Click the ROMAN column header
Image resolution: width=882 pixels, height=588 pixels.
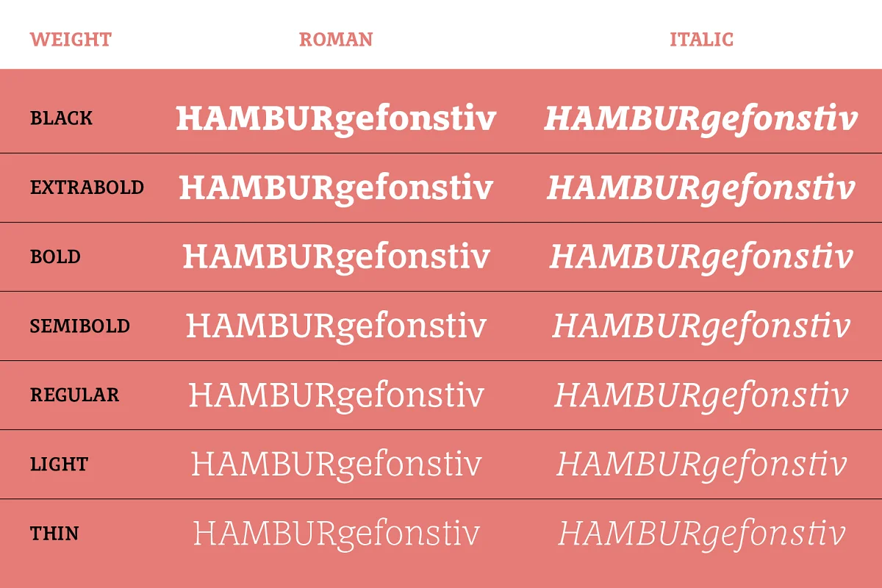pyautogui.click(x=336, y=40)
